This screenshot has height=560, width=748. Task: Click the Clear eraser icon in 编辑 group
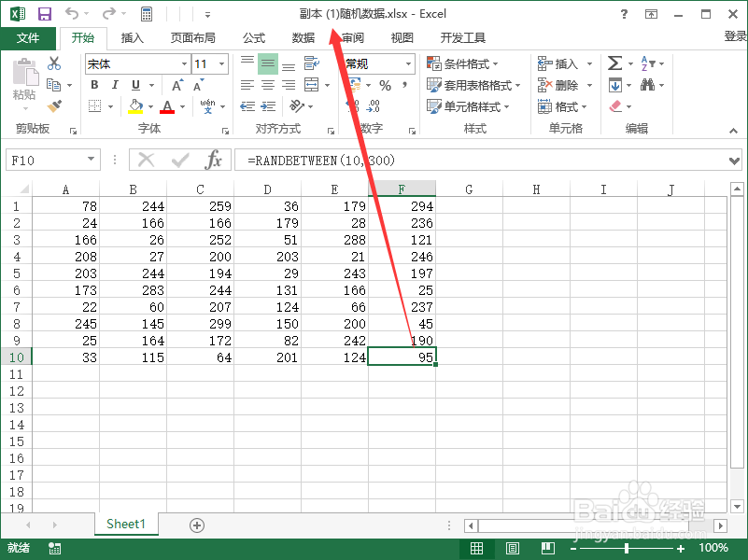[614, 105]
